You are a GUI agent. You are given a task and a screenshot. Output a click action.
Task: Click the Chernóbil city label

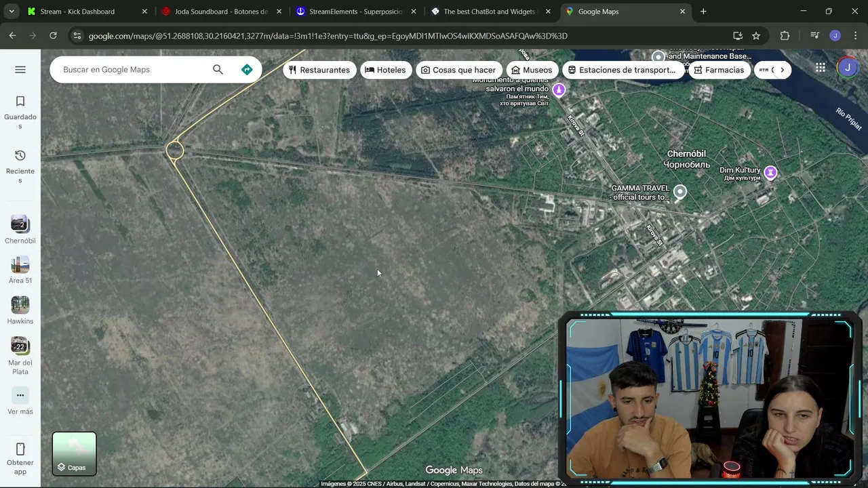(687, 159)
